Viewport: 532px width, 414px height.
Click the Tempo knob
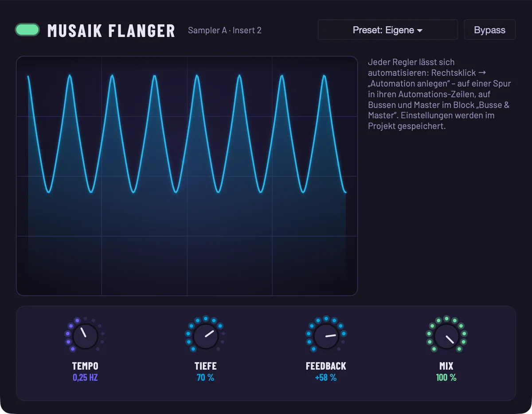[x=85, y=336]
